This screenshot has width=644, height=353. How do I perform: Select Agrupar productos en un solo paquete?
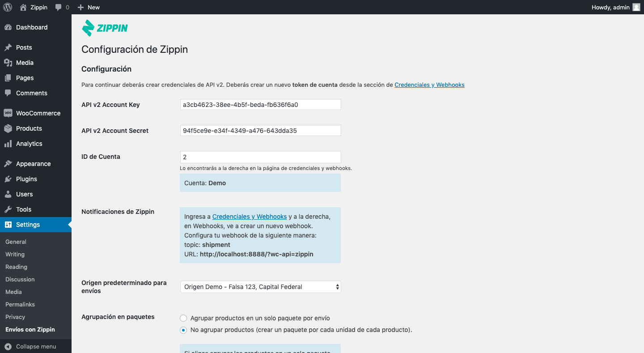click(183, 318)
